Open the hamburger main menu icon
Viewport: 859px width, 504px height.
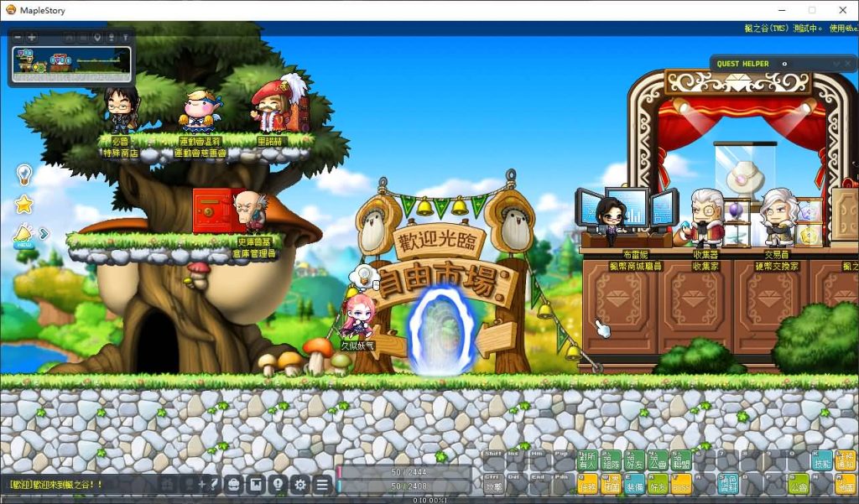coord(322,484)
